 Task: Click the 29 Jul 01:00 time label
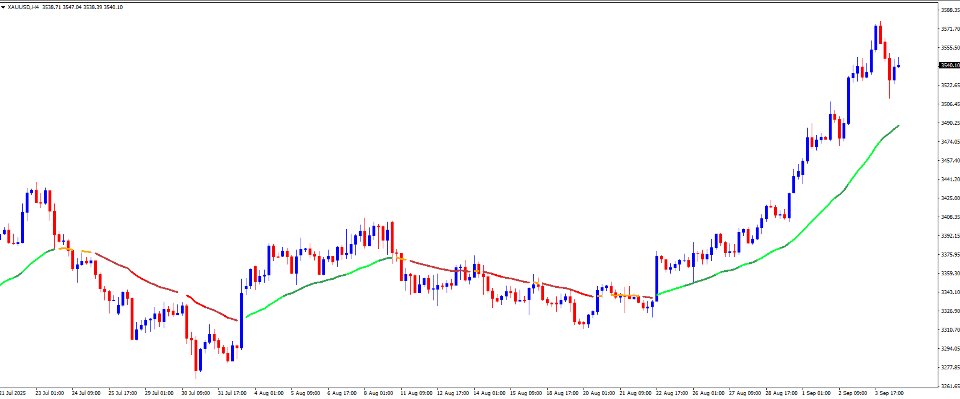pyautogui.click(x=159, y=392)
